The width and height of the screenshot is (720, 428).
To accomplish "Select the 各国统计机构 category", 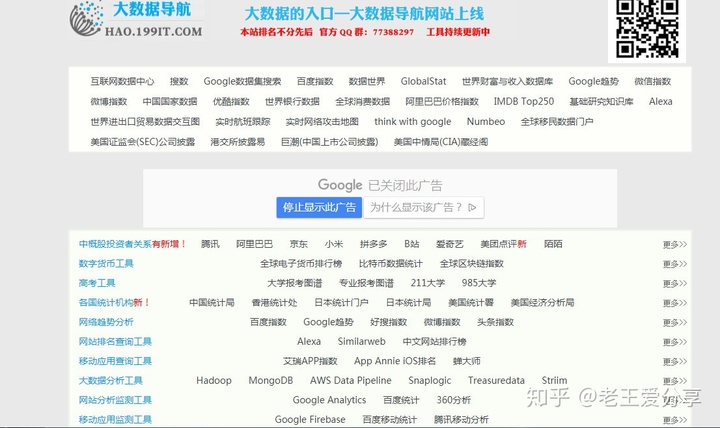I will [x=106, y=303].
